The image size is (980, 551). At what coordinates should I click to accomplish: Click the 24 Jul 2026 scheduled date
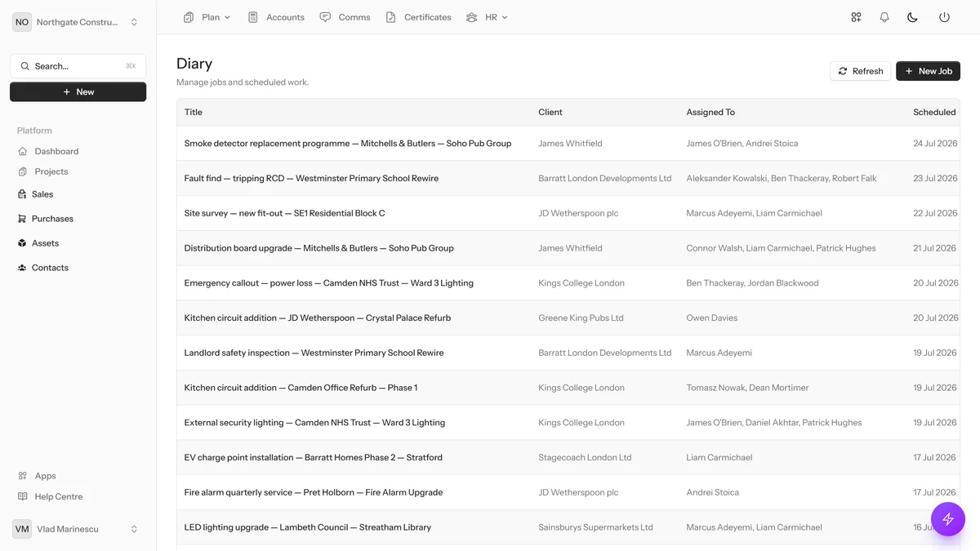[x=935, y=144]
